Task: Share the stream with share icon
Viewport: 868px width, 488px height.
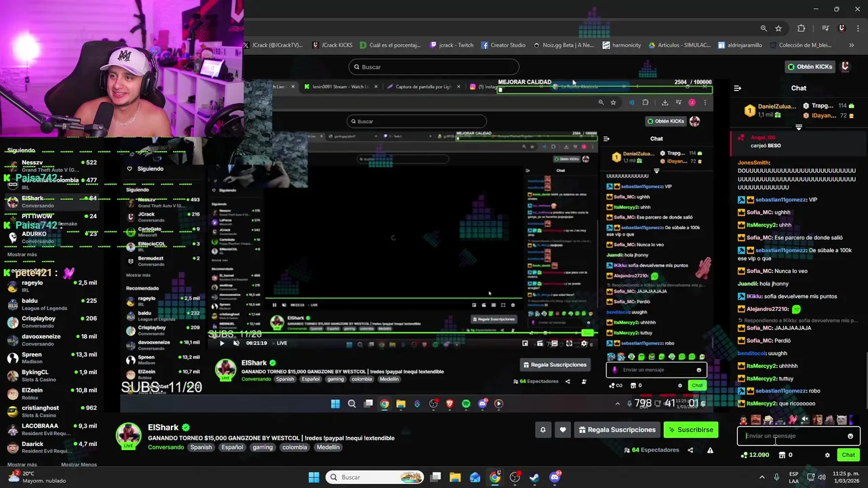Action: coord(690,450)
